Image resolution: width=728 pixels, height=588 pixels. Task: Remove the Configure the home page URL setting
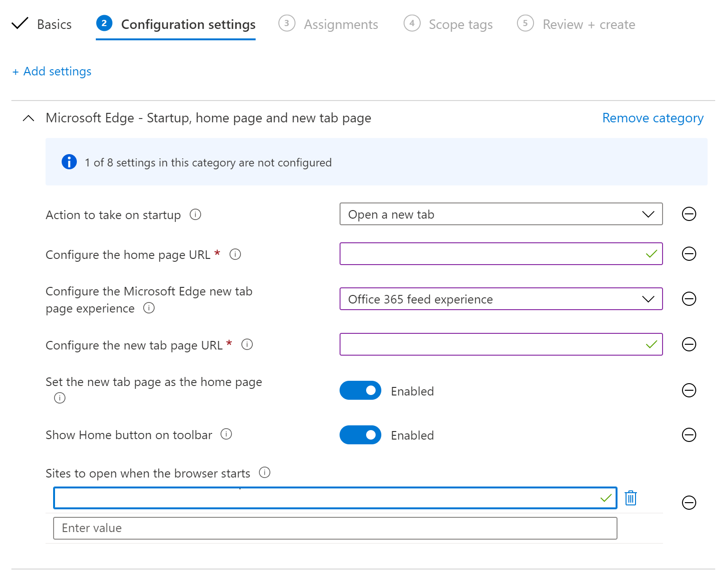tap(689, 254)
